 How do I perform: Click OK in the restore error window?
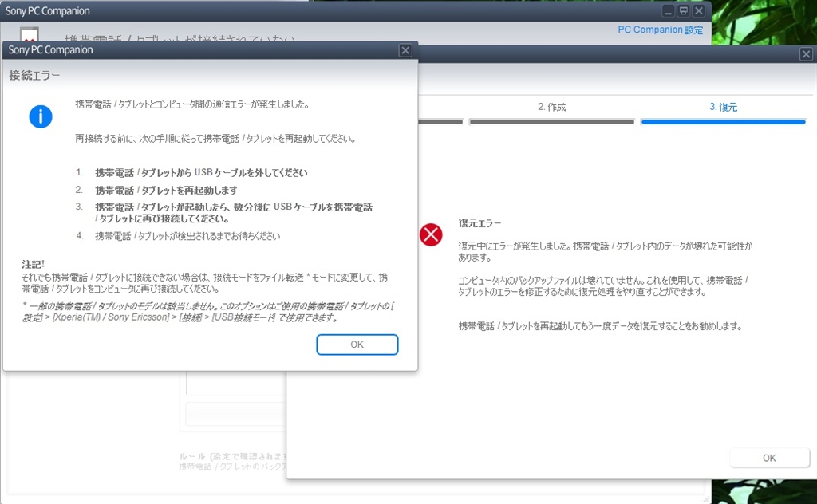[x=769, y=458]
